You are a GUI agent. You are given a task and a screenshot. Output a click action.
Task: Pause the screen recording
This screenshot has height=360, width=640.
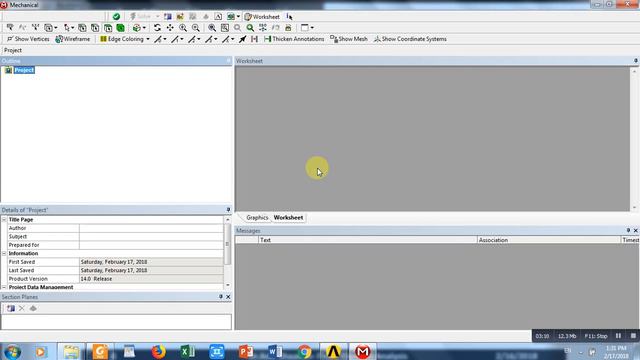(x=618, y=336)
